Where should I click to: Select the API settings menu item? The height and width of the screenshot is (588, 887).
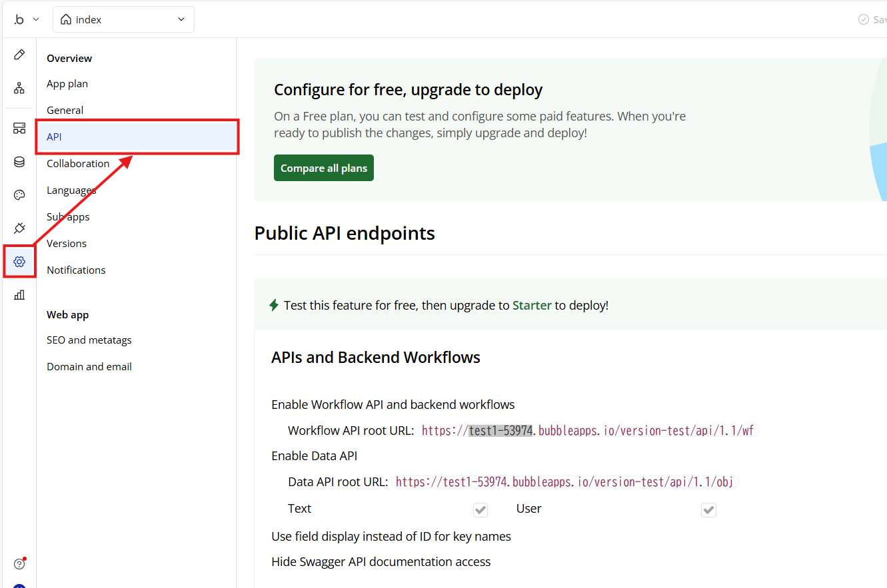[x=137, y=137]
